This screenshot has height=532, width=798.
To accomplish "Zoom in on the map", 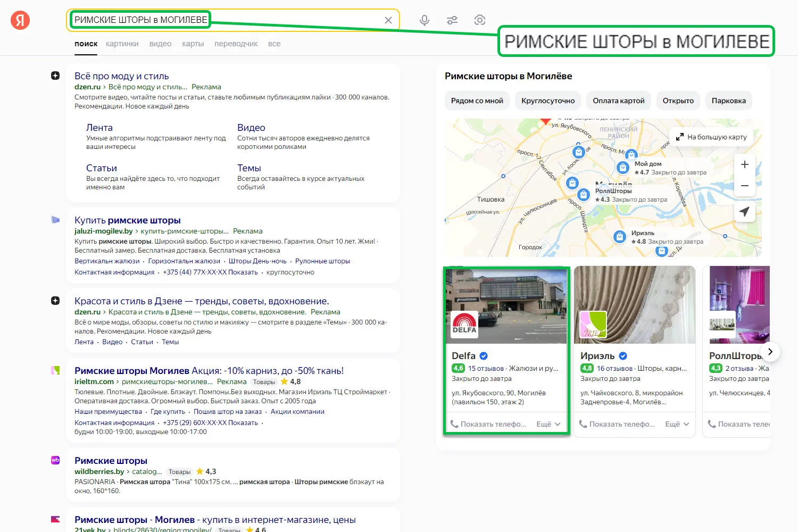I will pos(744,164).
